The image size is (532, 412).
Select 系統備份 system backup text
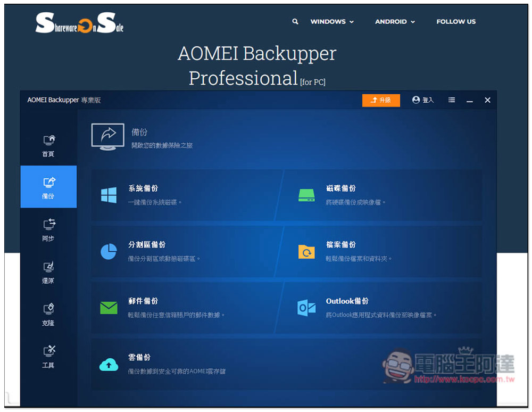coord(143,188)
